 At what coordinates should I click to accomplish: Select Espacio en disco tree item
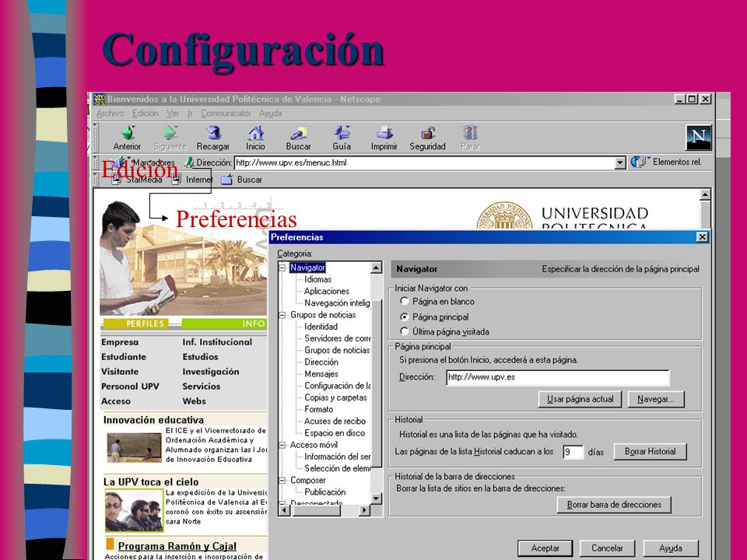coord(335,433)
